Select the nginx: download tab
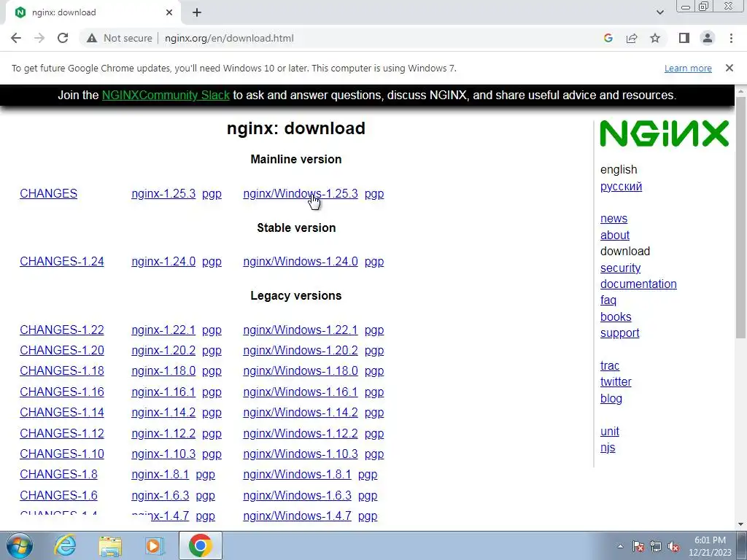Image resolution: width=747 pixels, height=560 pixels. tap(93, 13)
